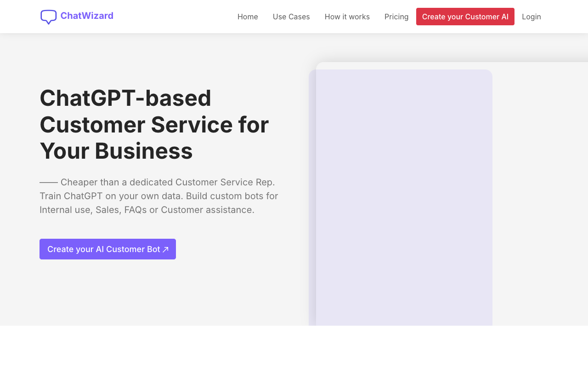Open the Pricing nav item
Screen dimensions: 588x368
pos(396,17)
